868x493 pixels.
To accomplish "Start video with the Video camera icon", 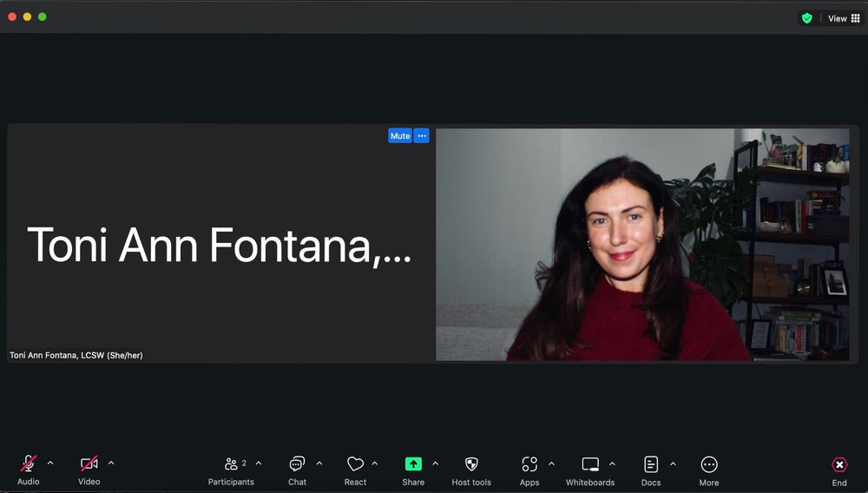I will tap(89, 463).
